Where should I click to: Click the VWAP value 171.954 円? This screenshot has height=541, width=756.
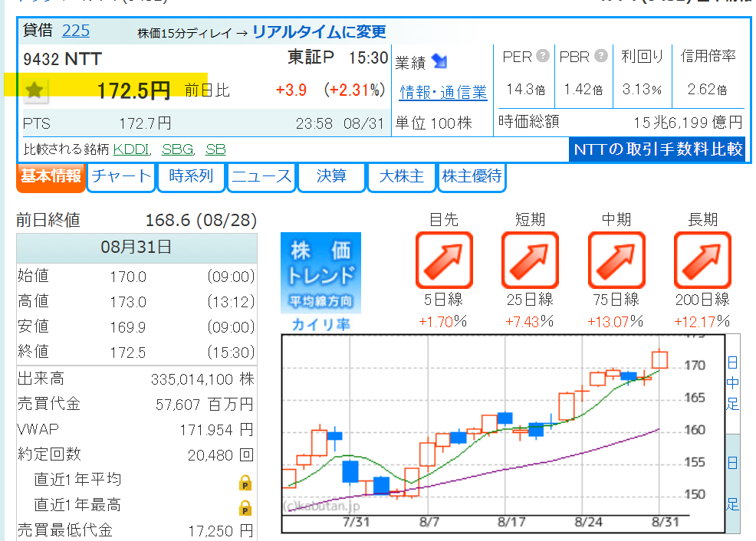tap(216, 430)
